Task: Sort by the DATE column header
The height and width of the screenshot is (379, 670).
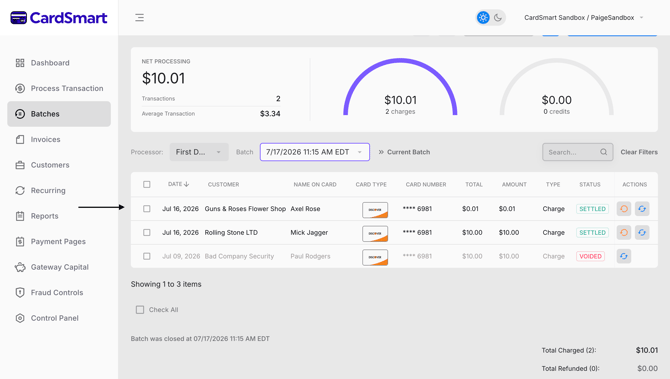Action: pyautogui.click(x=179, y=184)
